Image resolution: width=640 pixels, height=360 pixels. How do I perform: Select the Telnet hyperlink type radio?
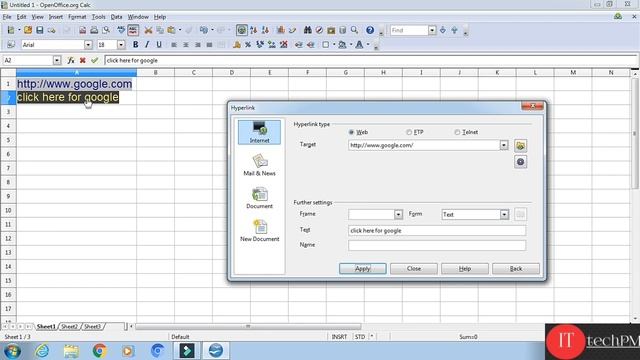tap(457, 132)
